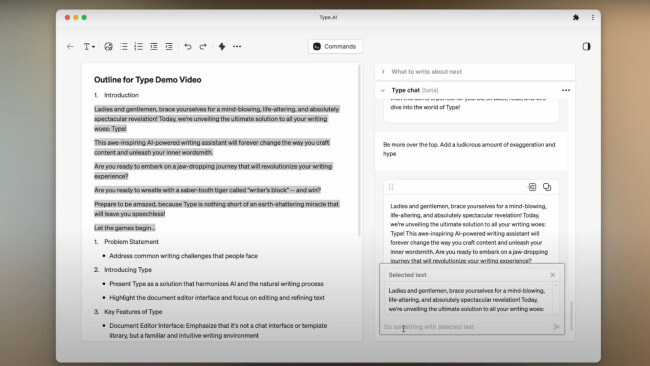650x366 pixels.
Task: Click 'Let the games begin...' line
Action: click(x=125, y=228)
